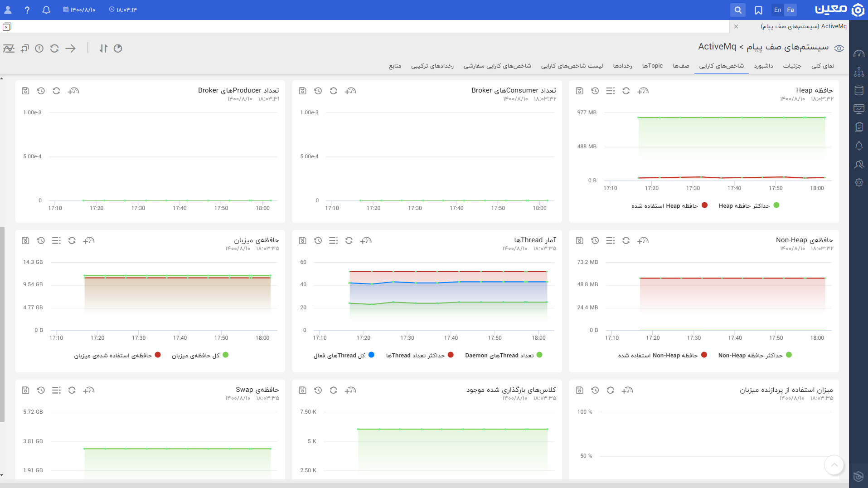Toggle حداکثر حافظه Non-Heap legend series
The width and height of the screenshot is (868, 488).
pos(755,355)
